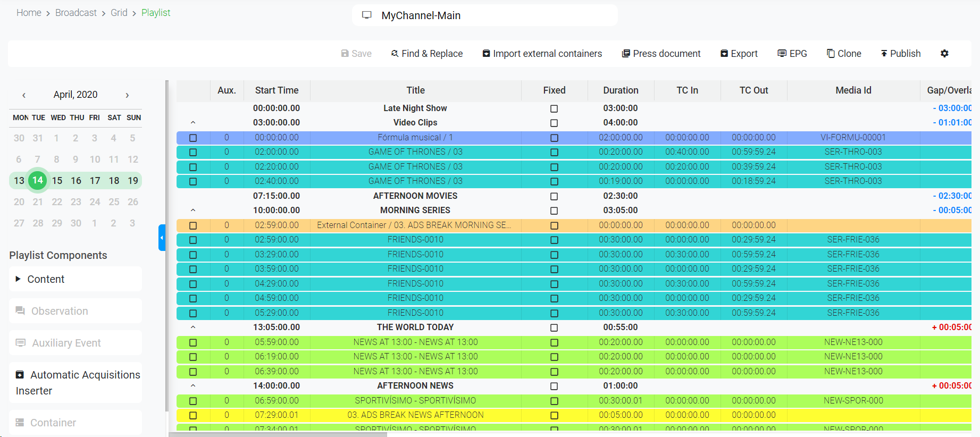Navigate to Broadcast breadcrumb link
Image resolution: width=980 pixels, height=437 pixels.
point(76,13)
